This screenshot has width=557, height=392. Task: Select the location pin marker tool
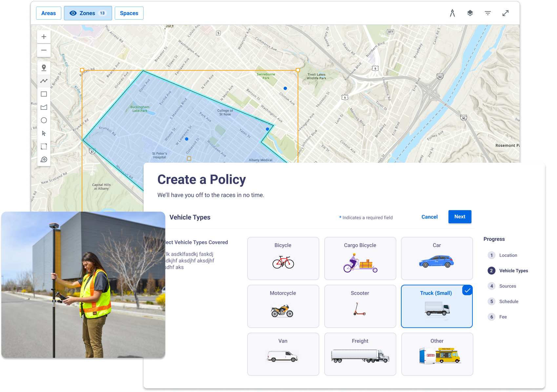[x=44, y=68]
